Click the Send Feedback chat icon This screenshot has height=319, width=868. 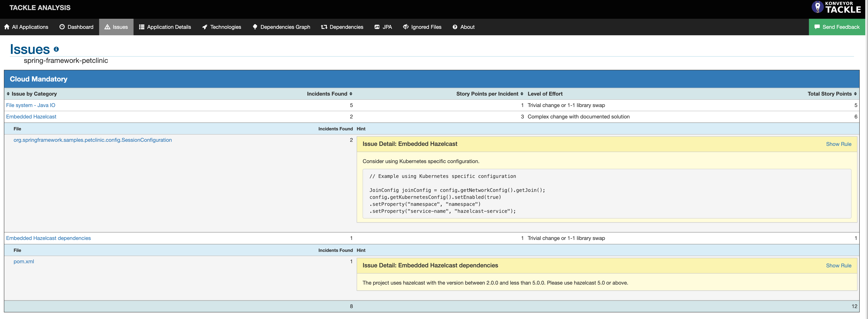(x=817, y=27)
